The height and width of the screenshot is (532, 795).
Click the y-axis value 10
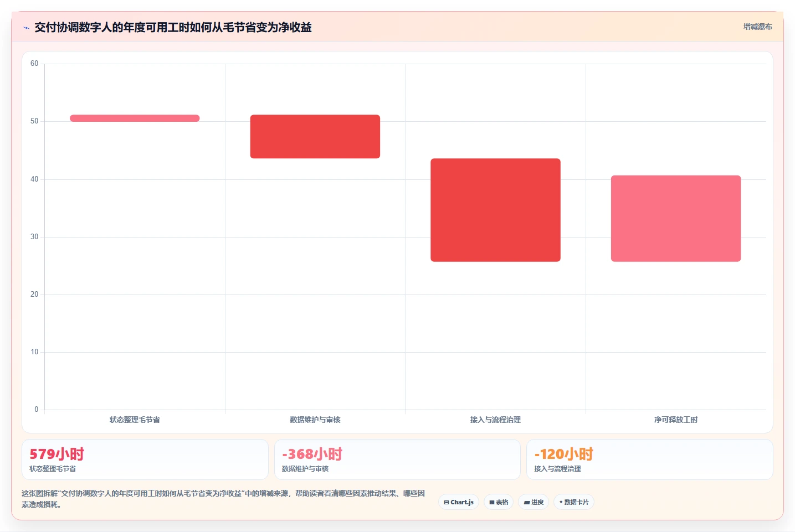tap(34, 352)
